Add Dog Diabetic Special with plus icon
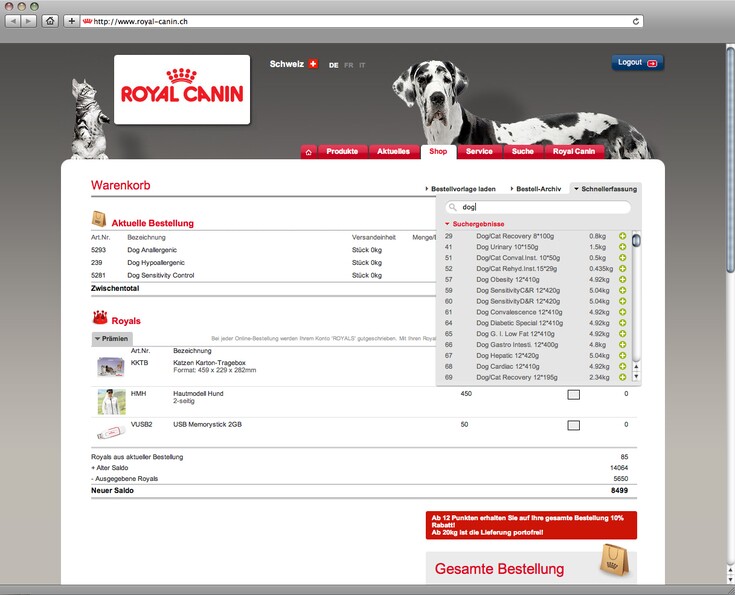 [622, 323]
